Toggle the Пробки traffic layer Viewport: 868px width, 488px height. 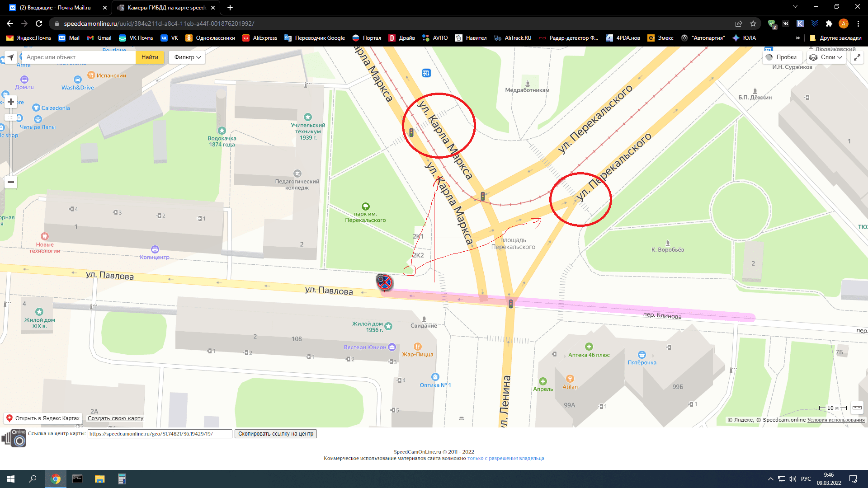[782, 57]
